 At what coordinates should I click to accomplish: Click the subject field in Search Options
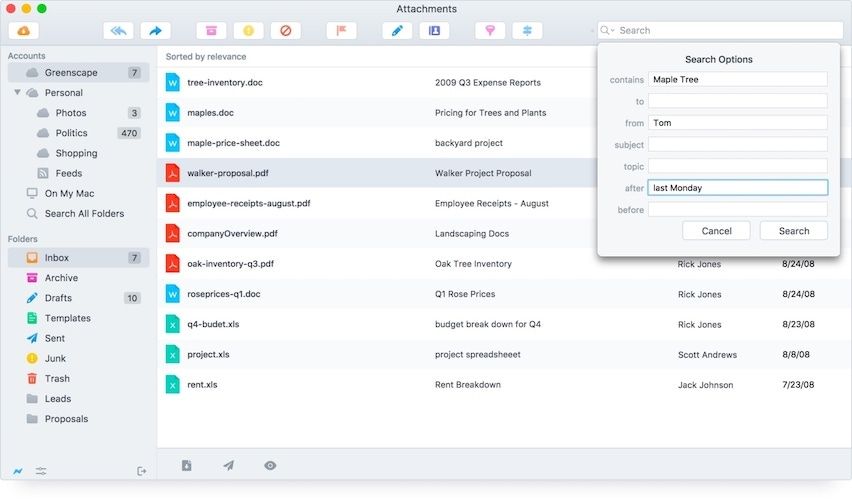[737, 145]
